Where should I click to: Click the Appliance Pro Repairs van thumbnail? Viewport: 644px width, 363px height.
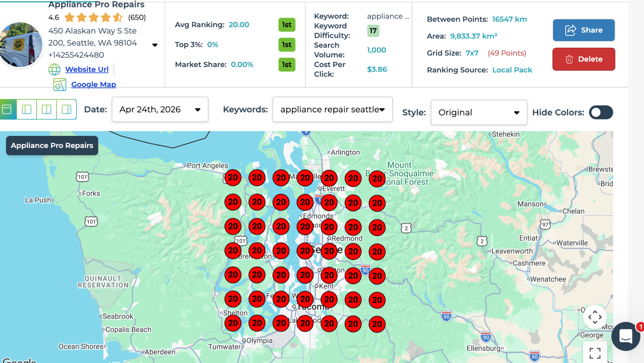click(x=21, y=45)
